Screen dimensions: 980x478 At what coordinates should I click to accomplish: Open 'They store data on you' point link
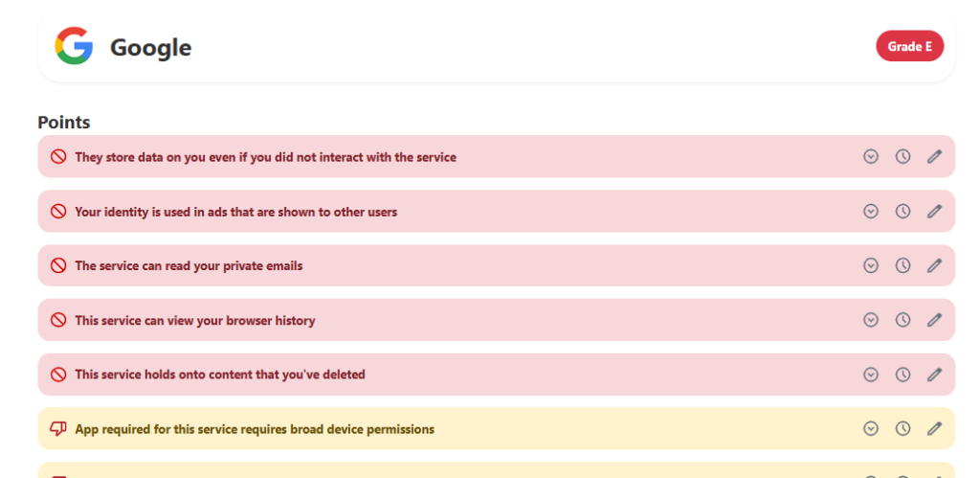click(265, 157)
